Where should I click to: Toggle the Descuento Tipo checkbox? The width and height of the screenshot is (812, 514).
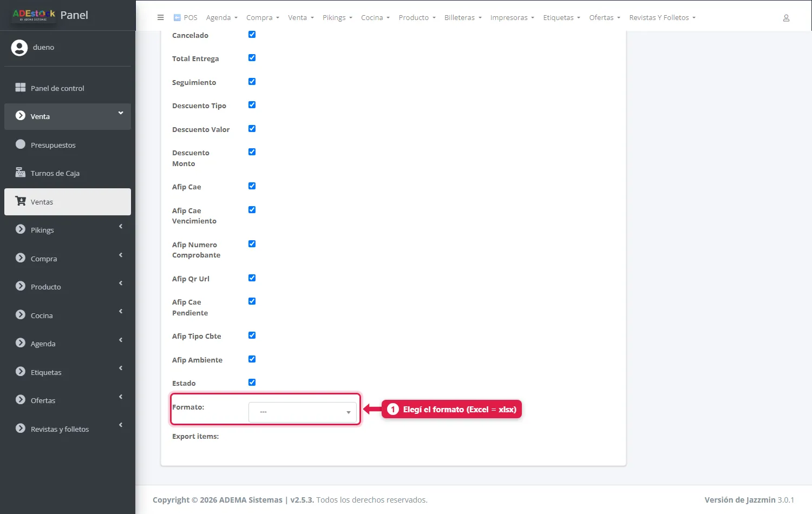point(252,105)
